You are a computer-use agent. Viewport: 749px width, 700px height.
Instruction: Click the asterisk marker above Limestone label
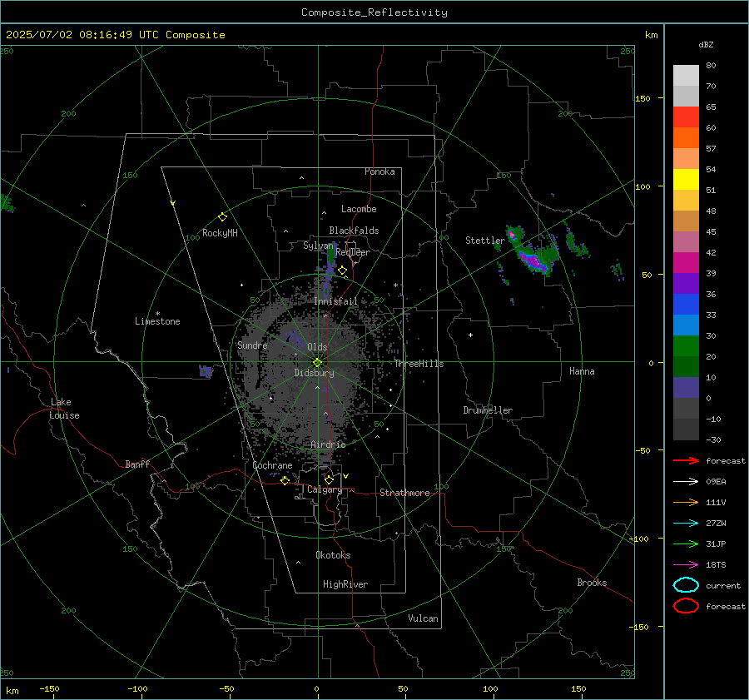point(157,314)
